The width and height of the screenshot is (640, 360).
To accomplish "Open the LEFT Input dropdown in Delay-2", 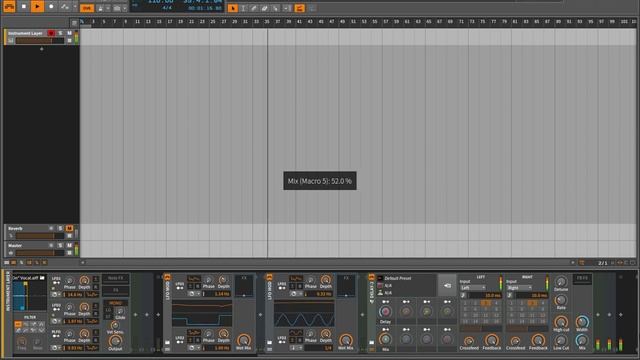I will 473,288.
